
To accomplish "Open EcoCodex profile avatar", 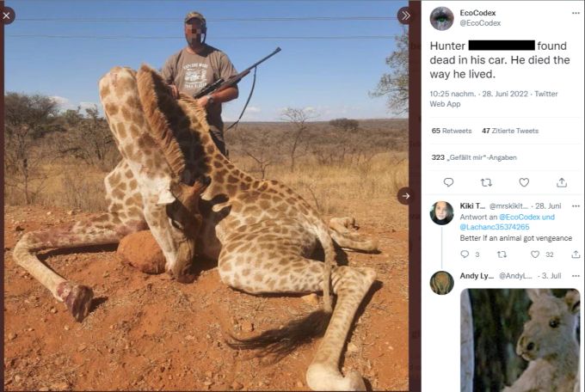I will (x=441, y=18).
